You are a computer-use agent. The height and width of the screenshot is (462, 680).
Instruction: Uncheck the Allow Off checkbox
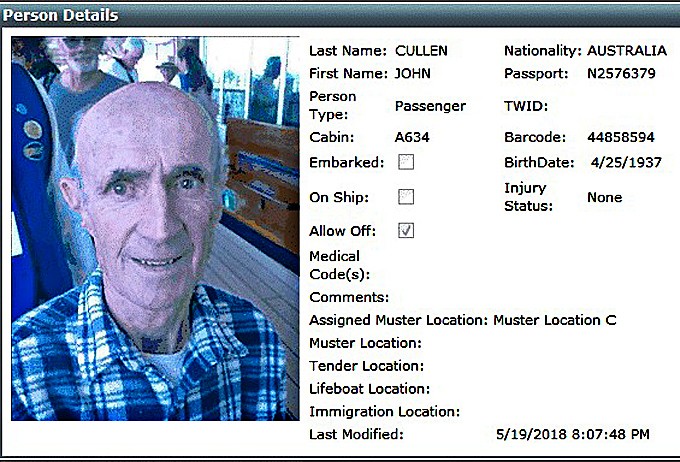(x=406, y=231)
